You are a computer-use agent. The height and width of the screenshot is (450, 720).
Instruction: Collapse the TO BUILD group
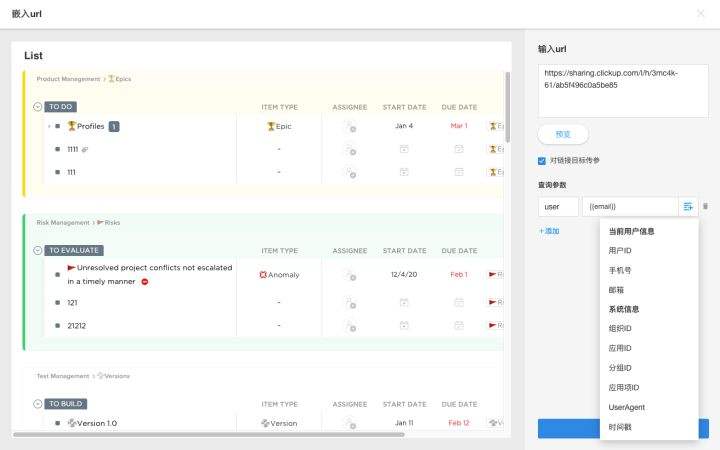[x=38, y=404]
